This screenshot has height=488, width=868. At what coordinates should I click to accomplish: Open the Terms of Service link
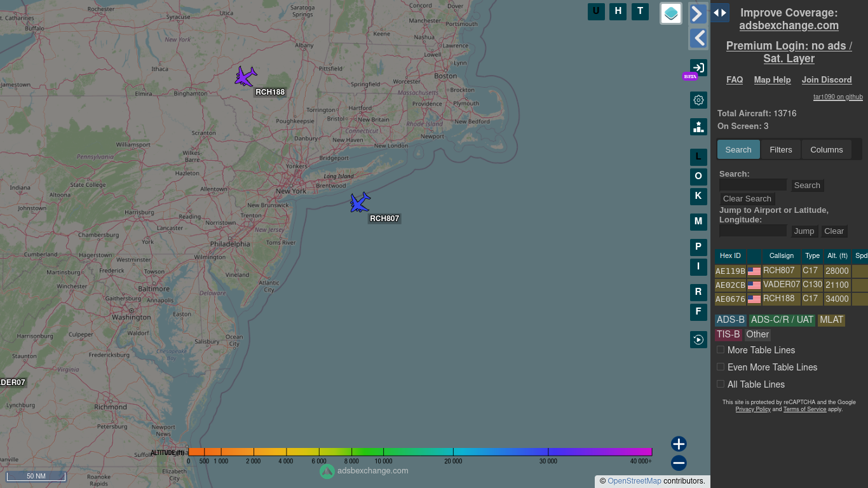point(804,409)
